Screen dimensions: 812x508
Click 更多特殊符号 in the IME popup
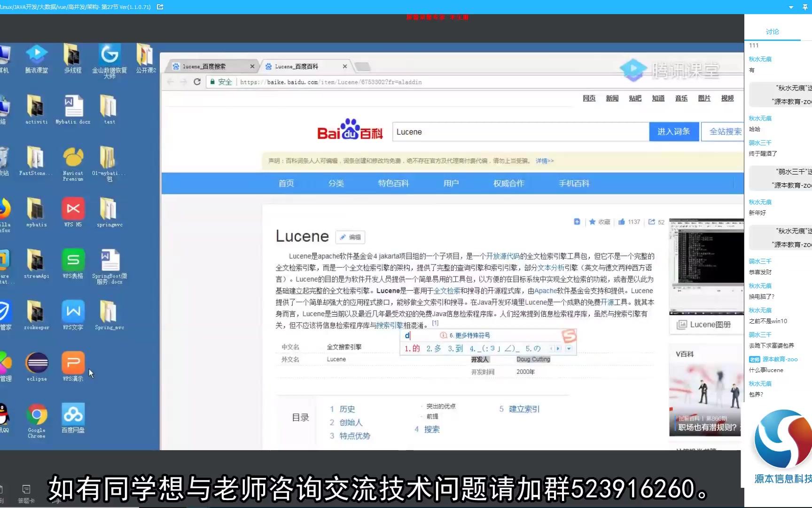(469, 335)
